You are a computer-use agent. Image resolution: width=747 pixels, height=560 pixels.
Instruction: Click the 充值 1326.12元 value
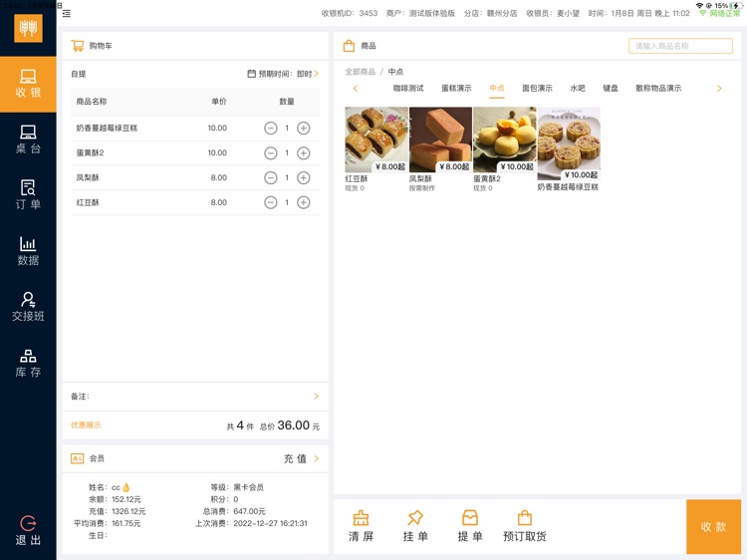(128, 511)
